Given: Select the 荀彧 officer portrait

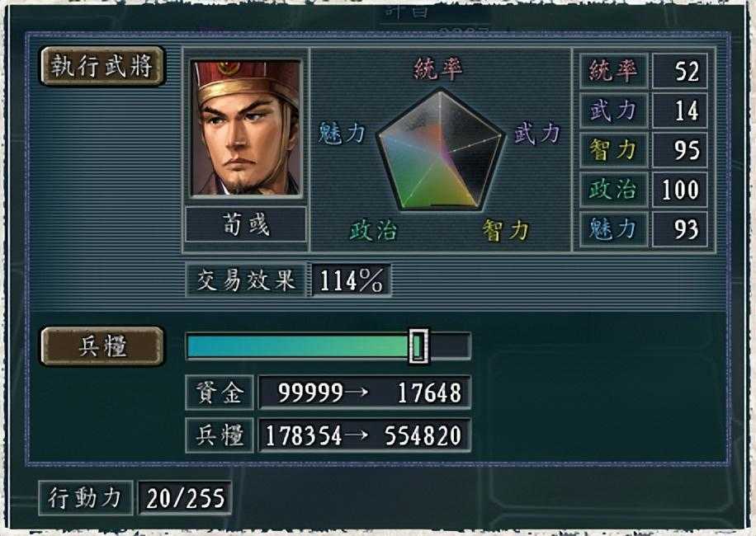Looking at the screenshot, I should pyautogui.click(x=247, y=128).
